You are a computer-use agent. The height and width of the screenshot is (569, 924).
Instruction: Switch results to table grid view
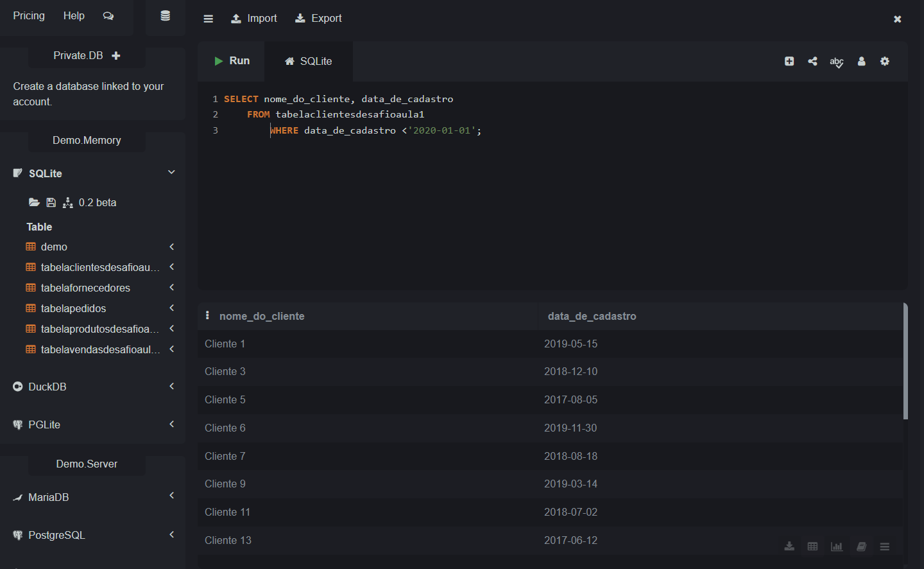click(812, 547)
